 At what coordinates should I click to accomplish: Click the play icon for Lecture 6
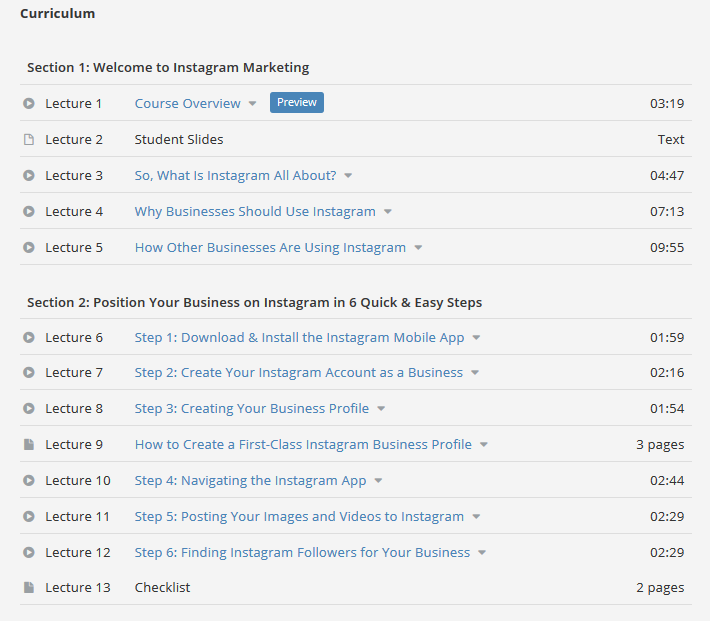(29, 337)
